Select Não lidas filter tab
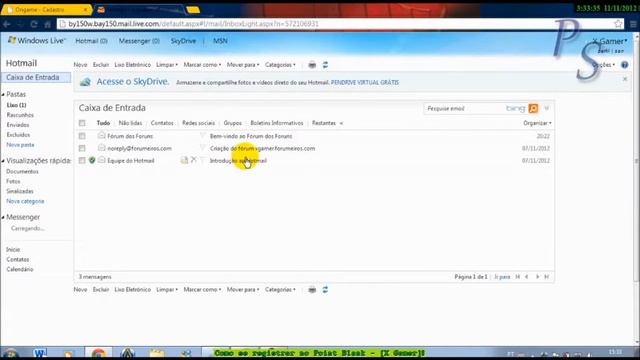Viewport: 640px width, 360px height. 130,123
